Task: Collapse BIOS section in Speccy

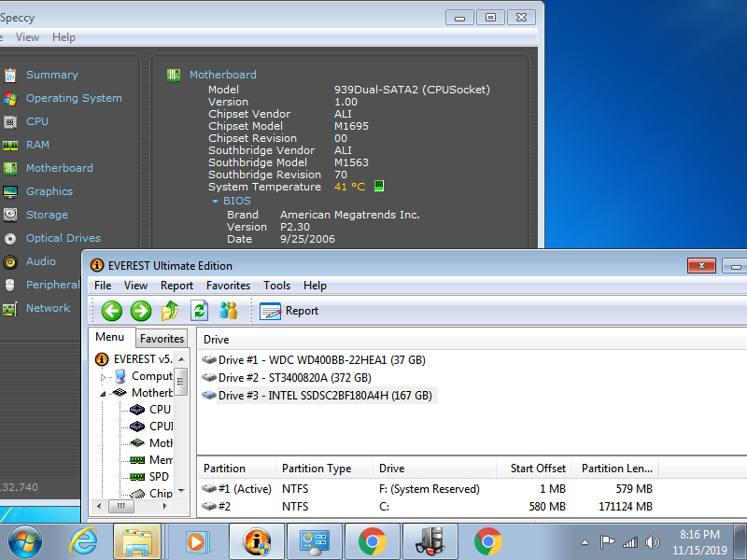Action: click(x=215, y=202)
